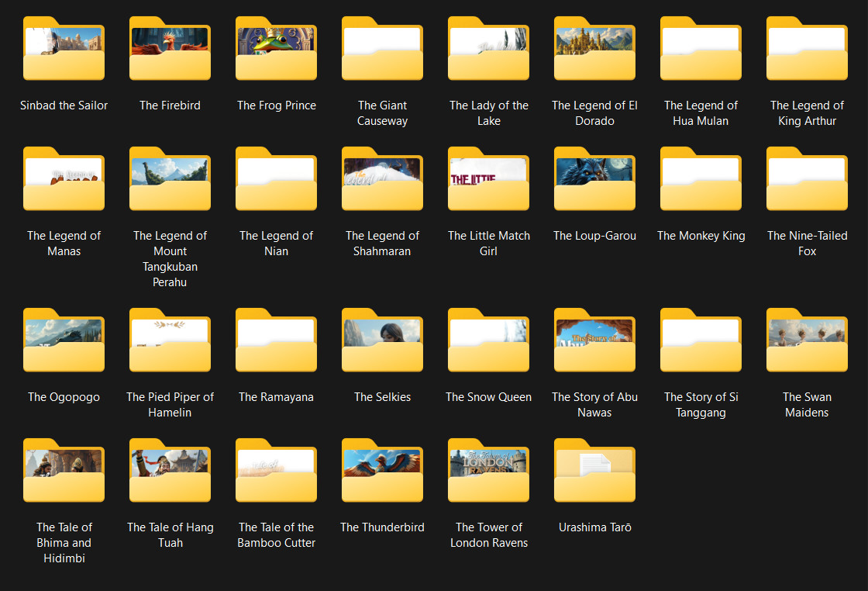This screenshot has height=591, width=868.
Task: Open Tale of Bhima and Hidimbi folder icon
Action: pyautogui.click(x=64, y=470)
